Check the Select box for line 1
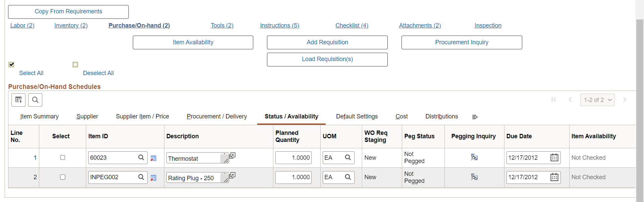 click(62, 157)
